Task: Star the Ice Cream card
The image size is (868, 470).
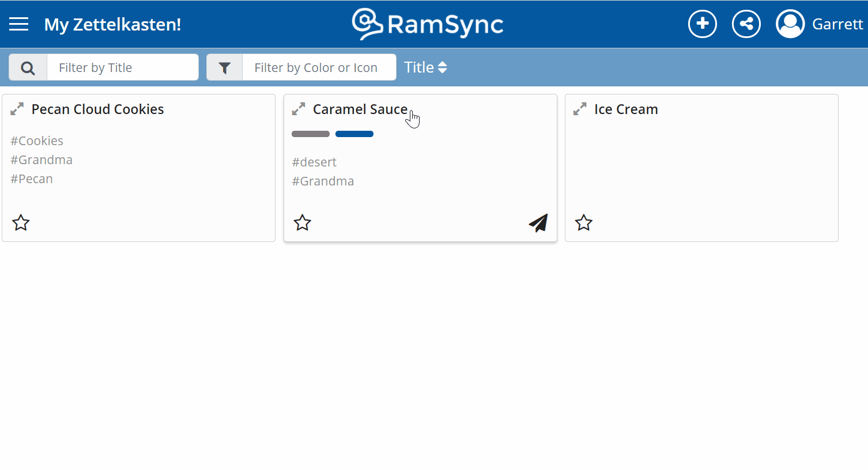Action: pos(584,222)
